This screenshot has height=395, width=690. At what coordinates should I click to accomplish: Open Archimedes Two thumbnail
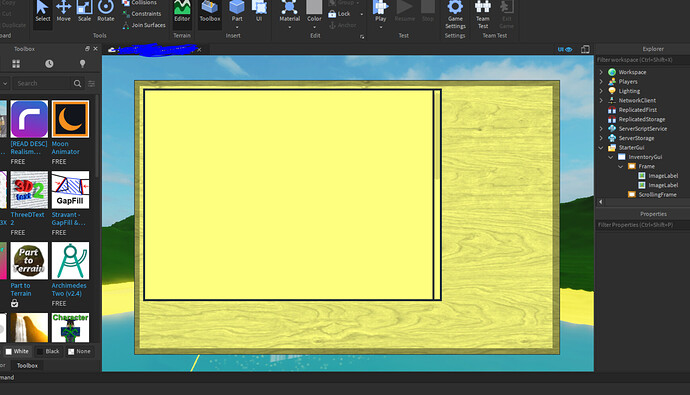coord(70,260)
